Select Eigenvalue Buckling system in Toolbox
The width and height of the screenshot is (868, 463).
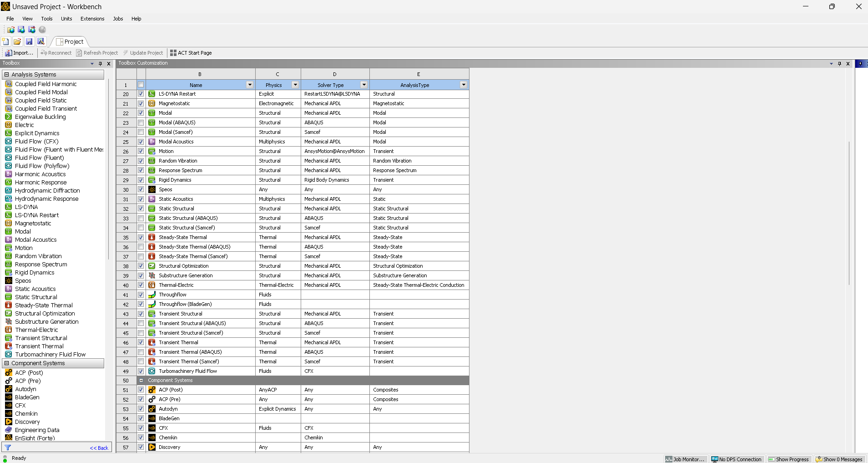pyautogui.click(x=40, y=117)
